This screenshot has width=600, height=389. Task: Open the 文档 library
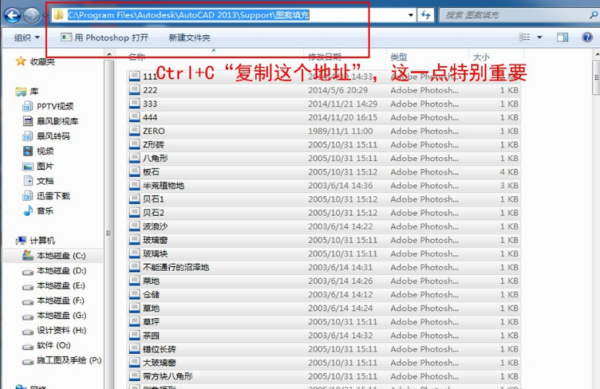tap(38, 181)
